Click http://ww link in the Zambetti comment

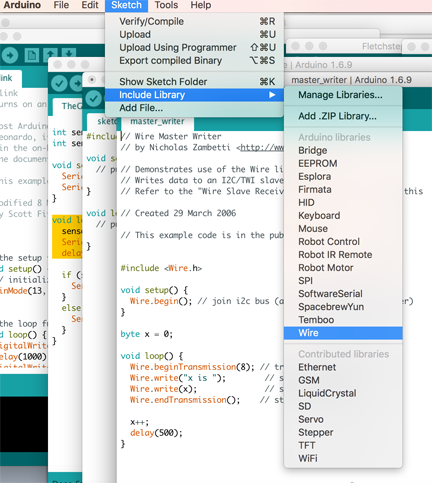coord(261,147)
